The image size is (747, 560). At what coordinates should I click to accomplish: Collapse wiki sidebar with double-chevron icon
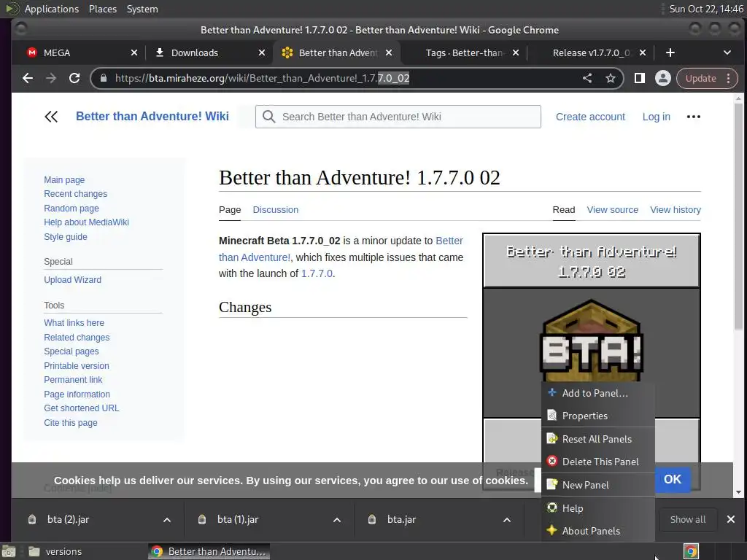[x=51, y=117]
